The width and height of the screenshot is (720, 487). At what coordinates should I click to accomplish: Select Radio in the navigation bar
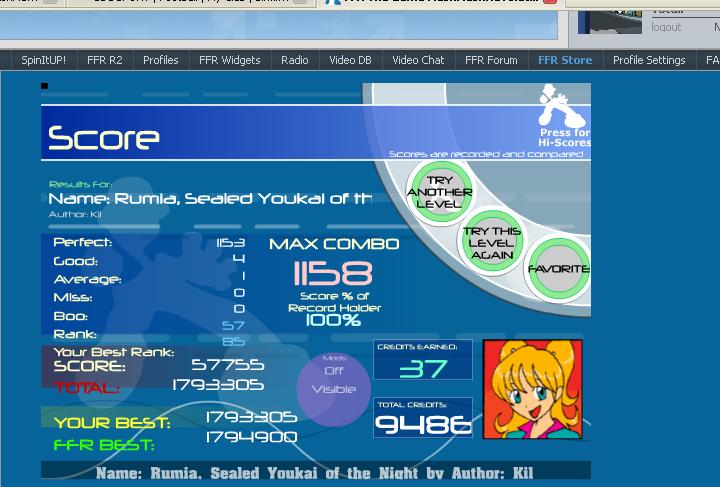295,60
